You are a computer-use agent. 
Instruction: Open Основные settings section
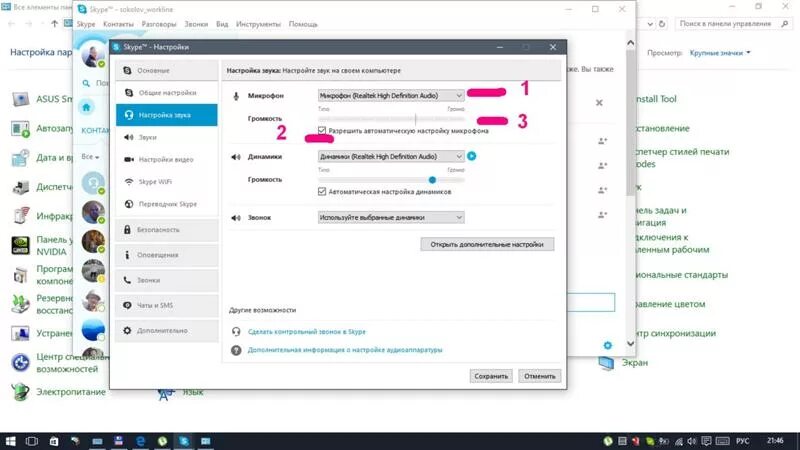pyautogui.click(x=166, y=70)
